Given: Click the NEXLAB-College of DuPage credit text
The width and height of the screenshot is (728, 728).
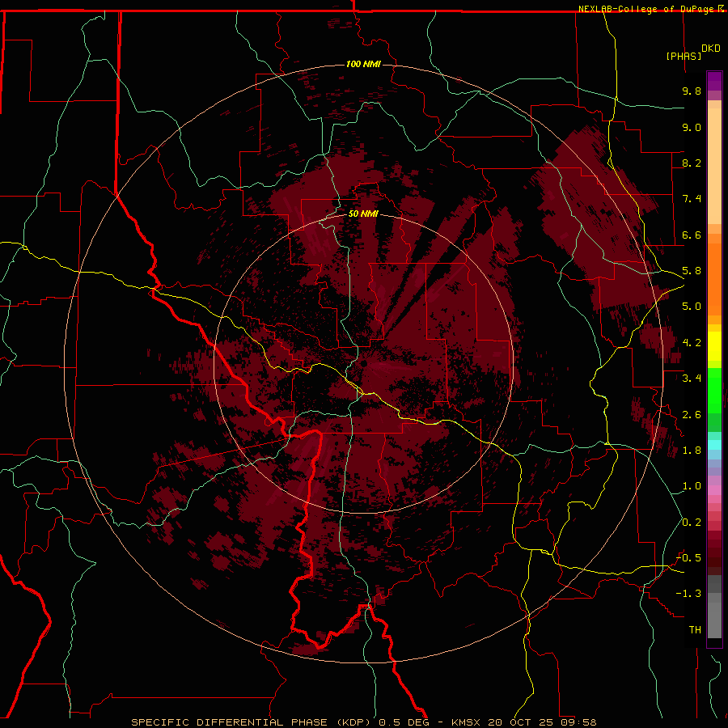Looking at the screenshot, I should [645, 9].
